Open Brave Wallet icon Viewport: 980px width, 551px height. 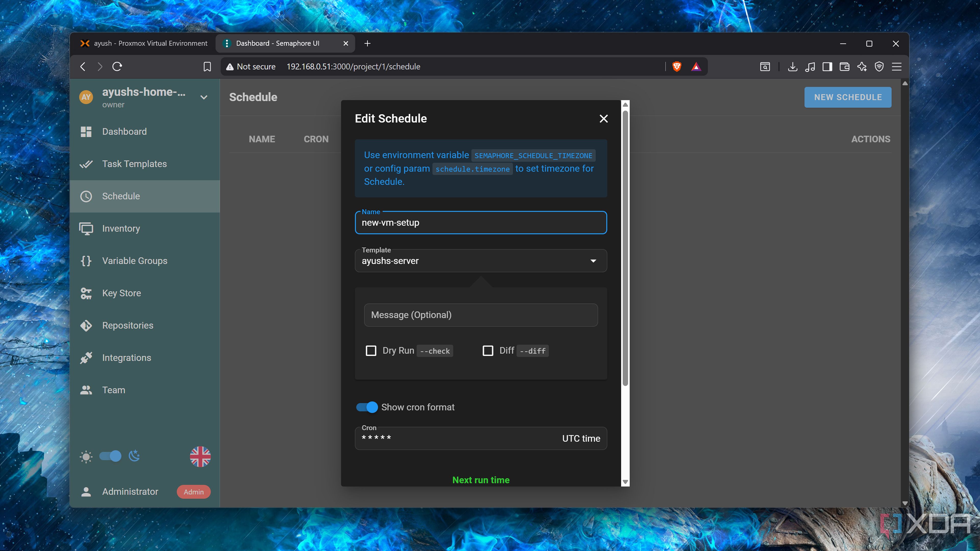(844, 67)
